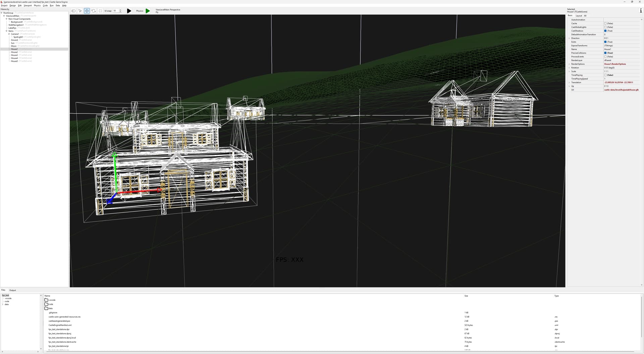Image resolution: width=644 pixels, height=354 pixels.
Task: Open the .vscode folder icon in Files
Action: [46, 300]
